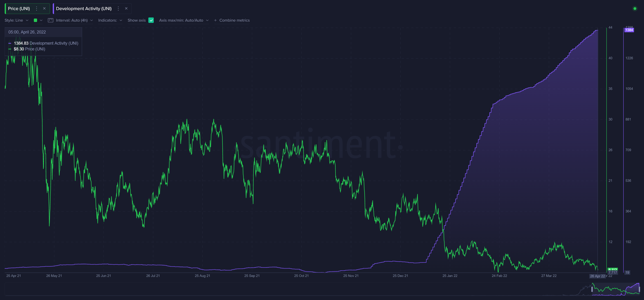The width and height of the screenshot is (644, 300).
Task: Click the 26 Jul 21 axis label
Action: [153, 276]
